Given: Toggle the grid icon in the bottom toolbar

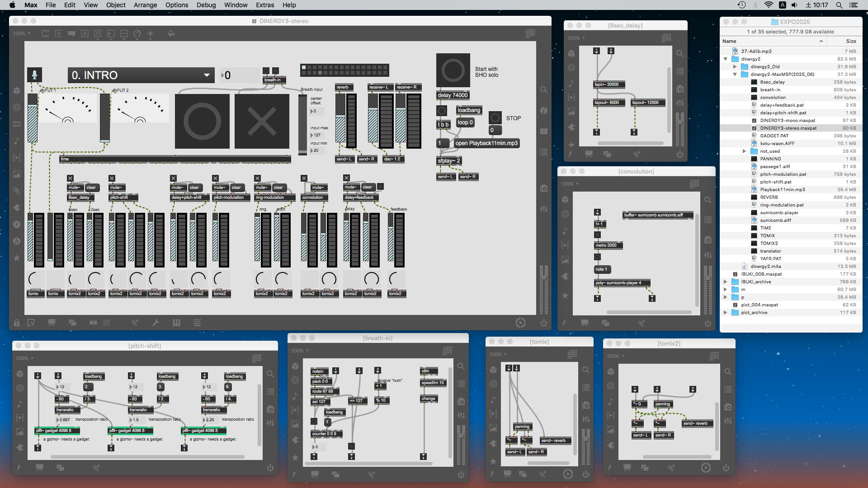Looking at the screenshot, I should [x=107, y=323].
